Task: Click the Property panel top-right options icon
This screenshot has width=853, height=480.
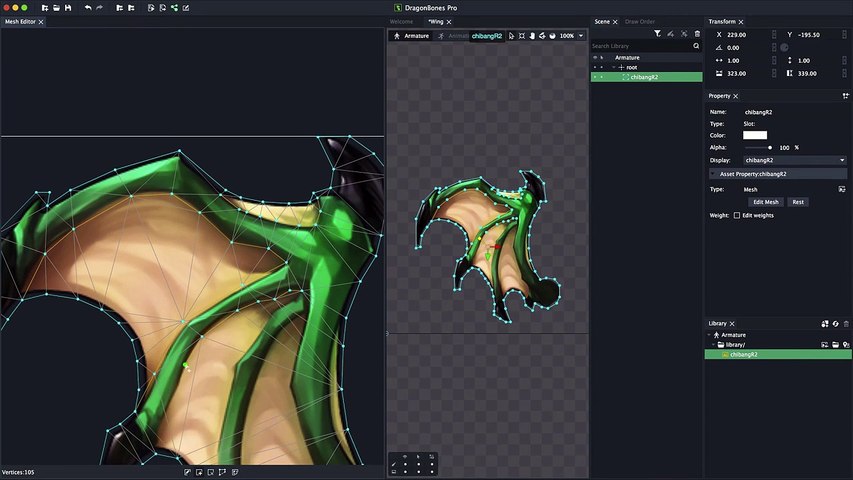Action: 845,96
